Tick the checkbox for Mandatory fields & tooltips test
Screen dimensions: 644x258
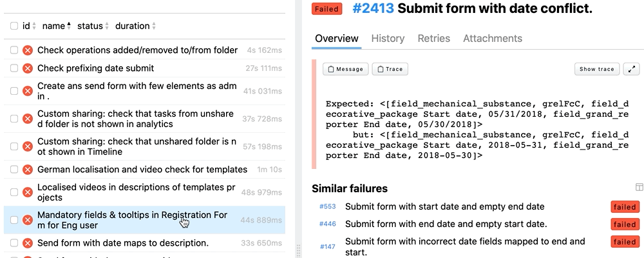14,220
